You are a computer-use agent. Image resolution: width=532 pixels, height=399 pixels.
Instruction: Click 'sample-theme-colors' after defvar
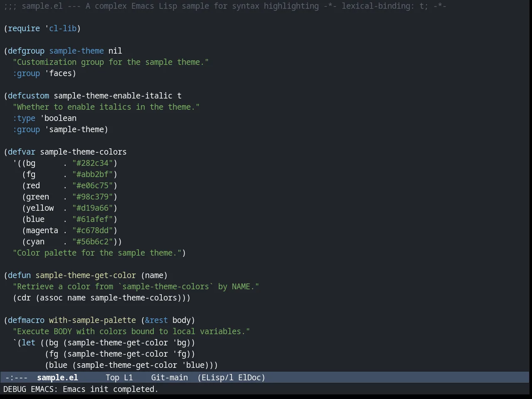(x=83, y=152)
